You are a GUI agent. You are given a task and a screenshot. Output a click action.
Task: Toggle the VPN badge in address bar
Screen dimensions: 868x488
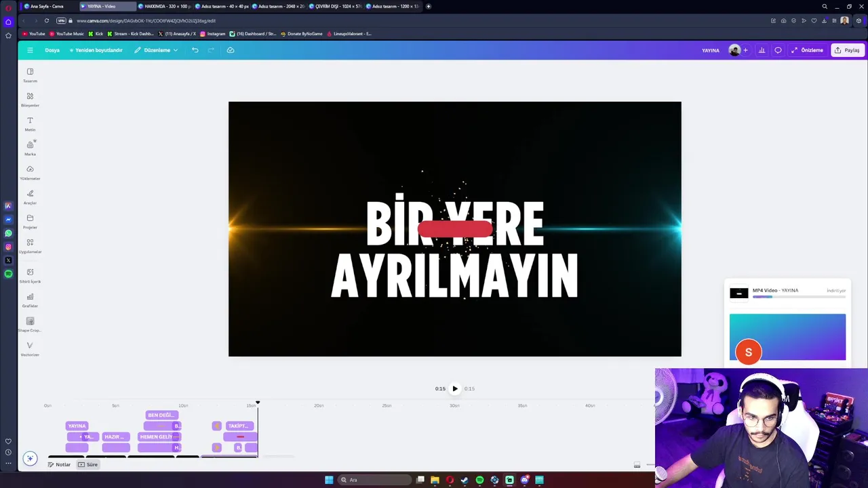61,20
